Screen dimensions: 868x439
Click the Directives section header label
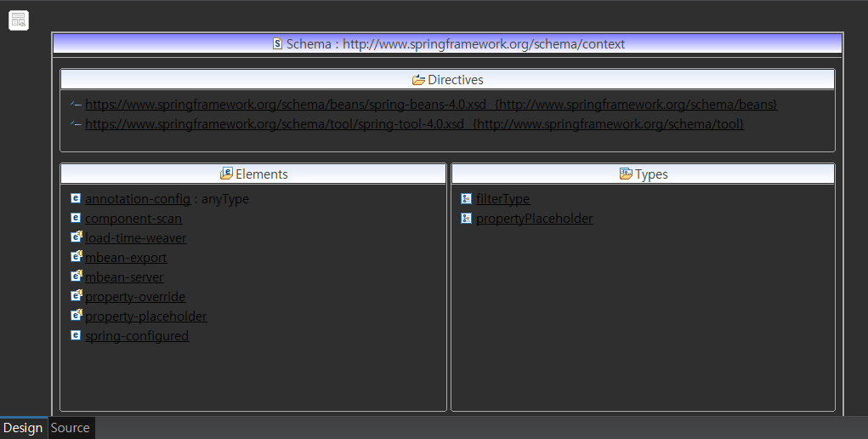tap(456, 80)
